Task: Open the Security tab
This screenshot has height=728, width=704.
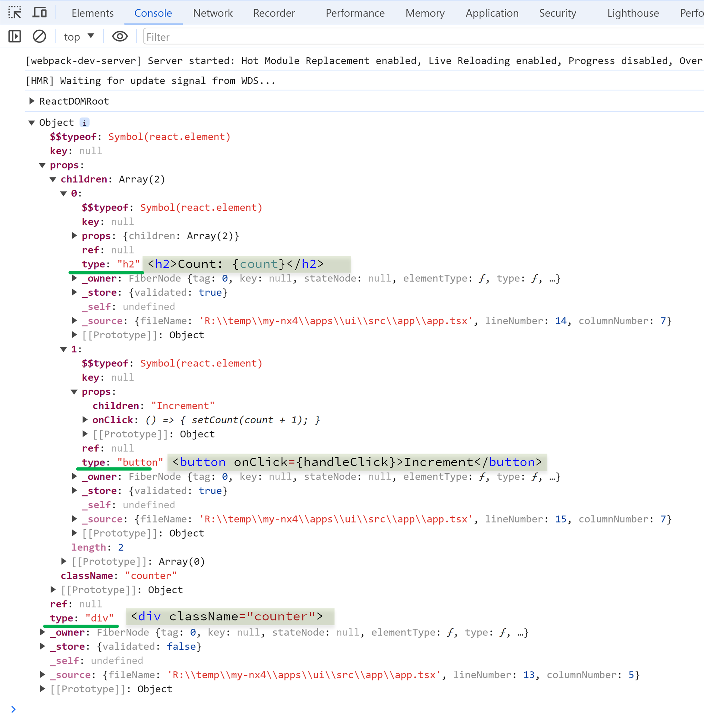Action: [x=558, y=13]
